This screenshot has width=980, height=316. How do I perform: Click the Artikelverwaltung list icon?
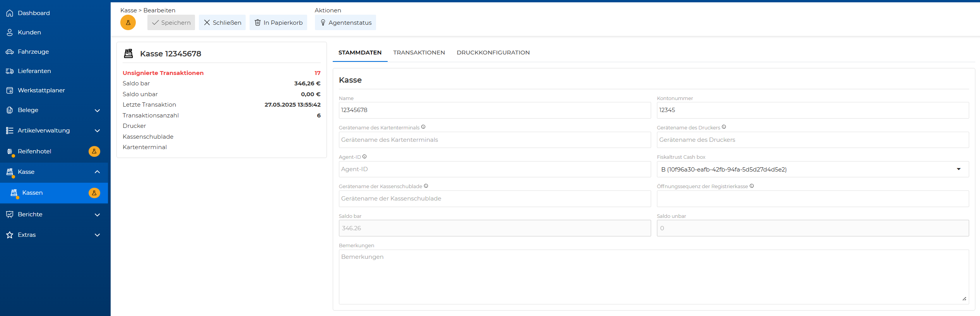10,131
